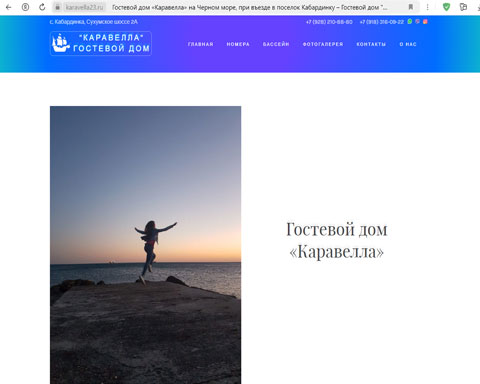Open the ГЛАВНАЯ menu item
Image resolution: width=480 pixels, height=384 pixels.
coord(201,44)
